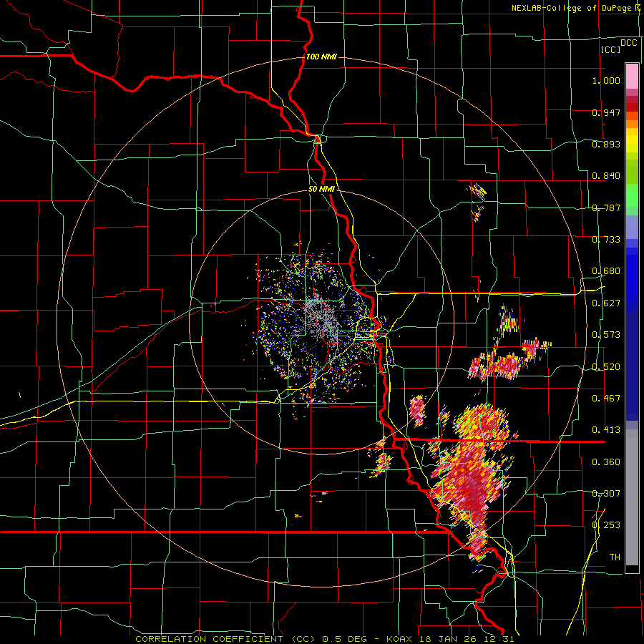
Task: Click the 0.573 scale value
Action: [x=606, y=335]
